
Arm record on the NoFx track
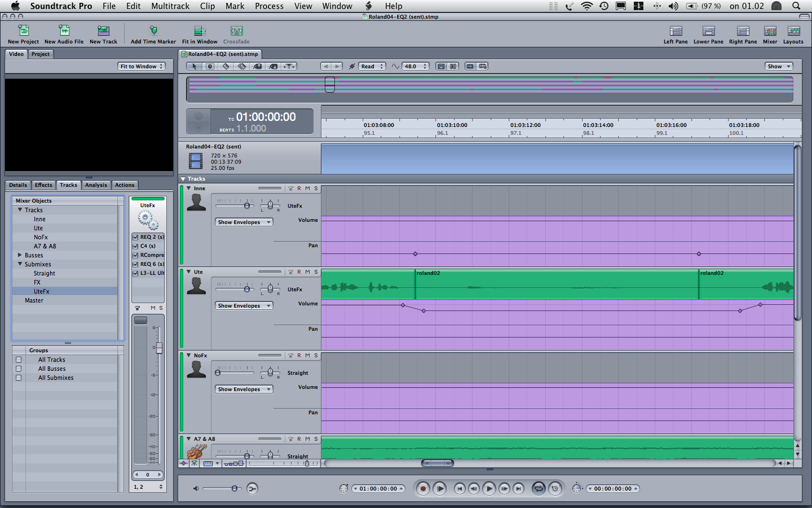click(x=299, y=356)
